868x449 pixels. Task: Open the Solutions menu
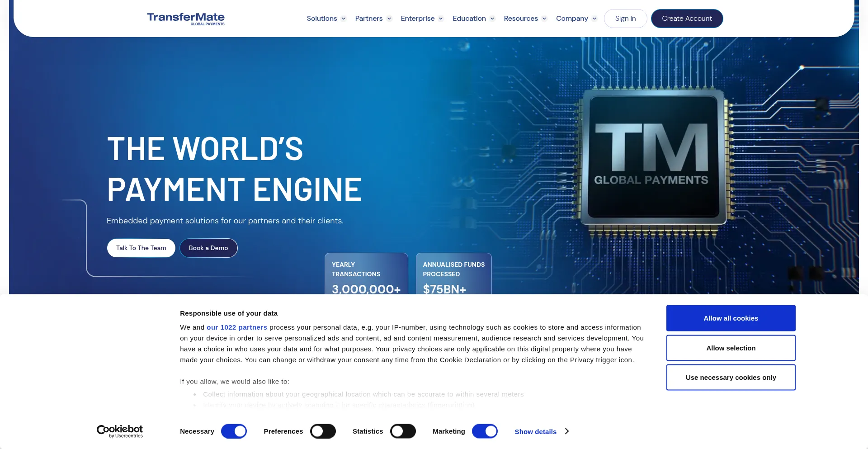click(322, 19)
